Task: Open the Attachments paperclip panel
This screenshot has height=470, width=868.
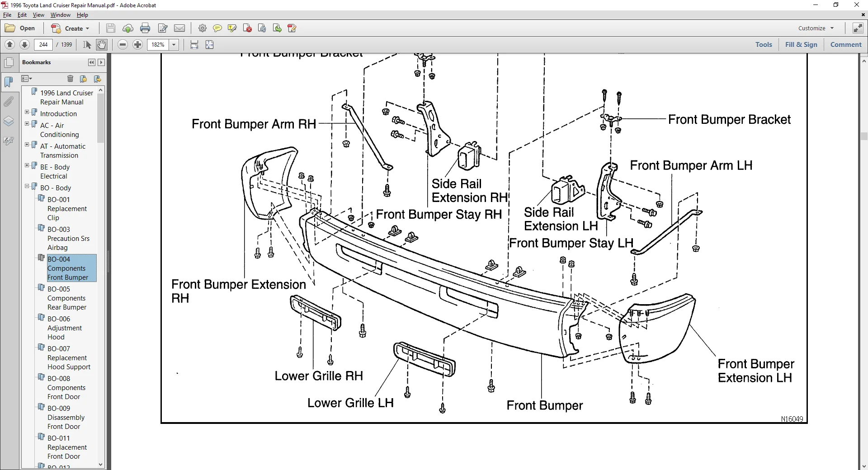Action: tap(9, 102)
